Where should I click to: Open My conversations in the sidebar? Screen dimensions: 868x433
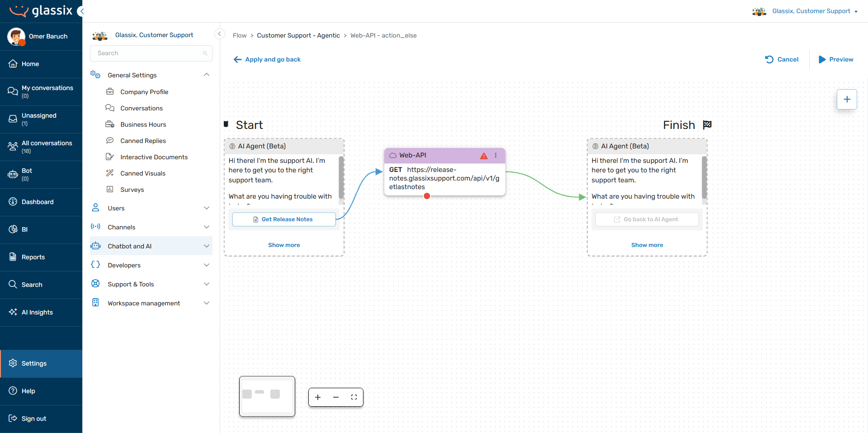tap(41, 91)
